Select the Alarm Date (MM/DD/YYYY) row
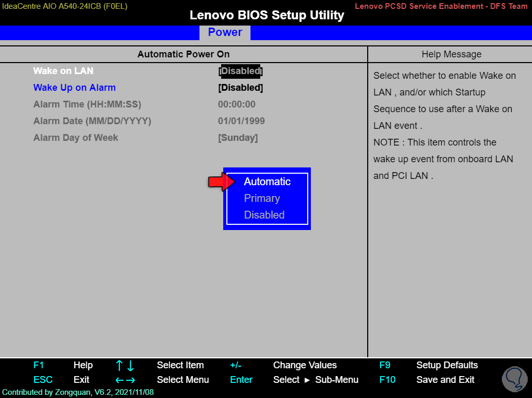Viewport: 532px width, 398px height. click(x=92, y=121)
